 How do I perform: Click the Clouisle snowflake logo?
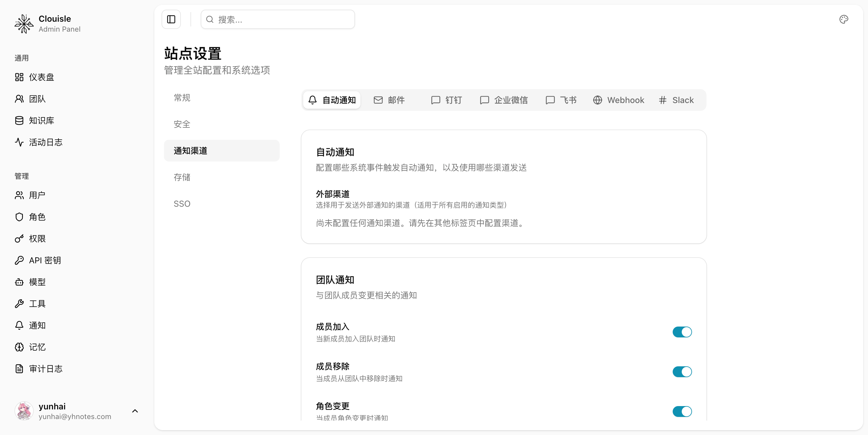click(x=24, y=24)
